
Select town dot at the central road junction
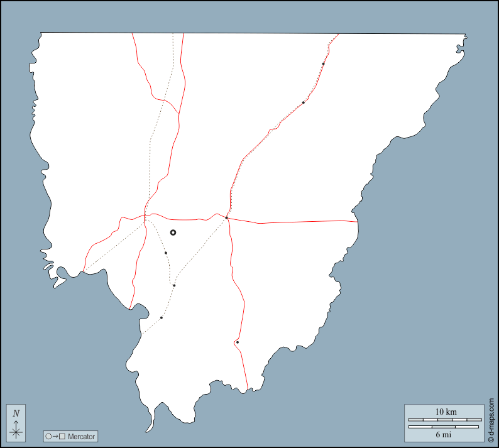tap(226, 218)
